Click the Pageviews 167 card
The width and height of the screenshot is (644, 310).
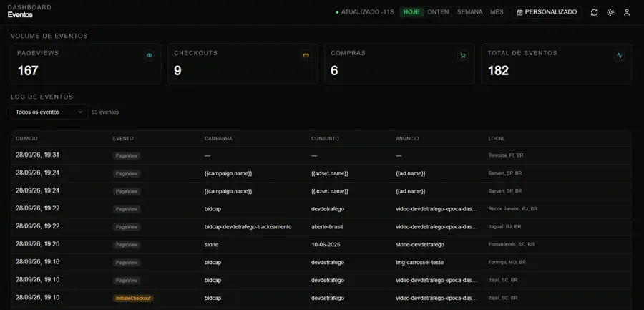pos(86,64)
